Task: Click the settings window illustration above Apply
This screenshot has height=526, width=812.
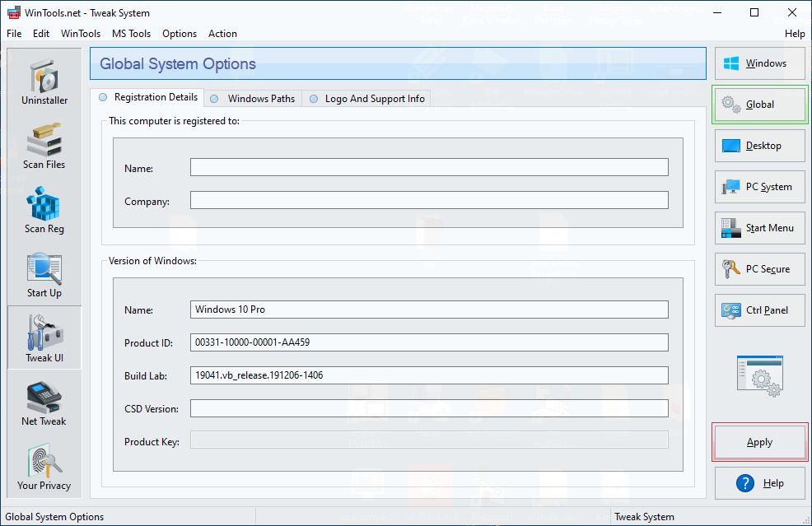Action: coord(759,376)
